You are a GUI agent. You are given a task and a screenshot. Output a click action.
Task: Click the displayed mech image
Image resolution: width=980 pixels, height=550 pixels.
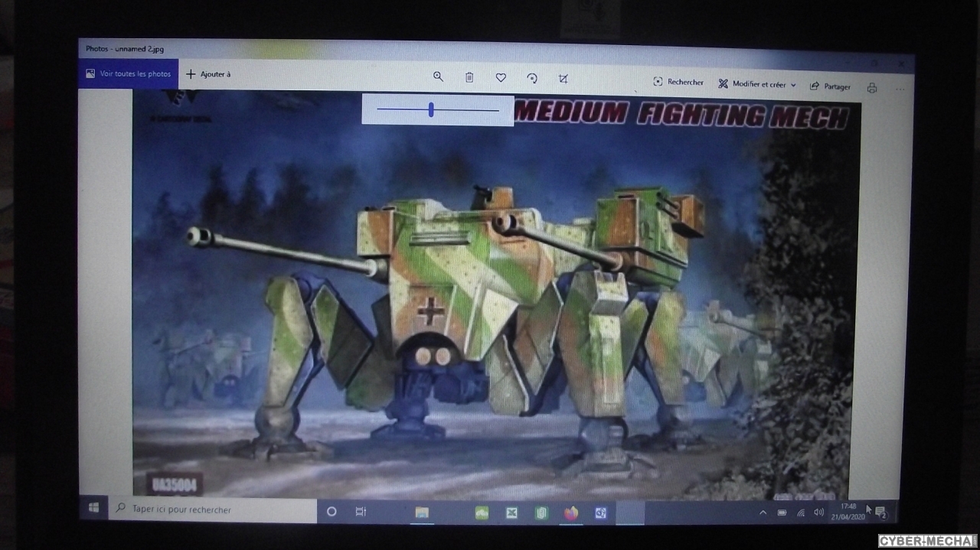coord(494,295)
